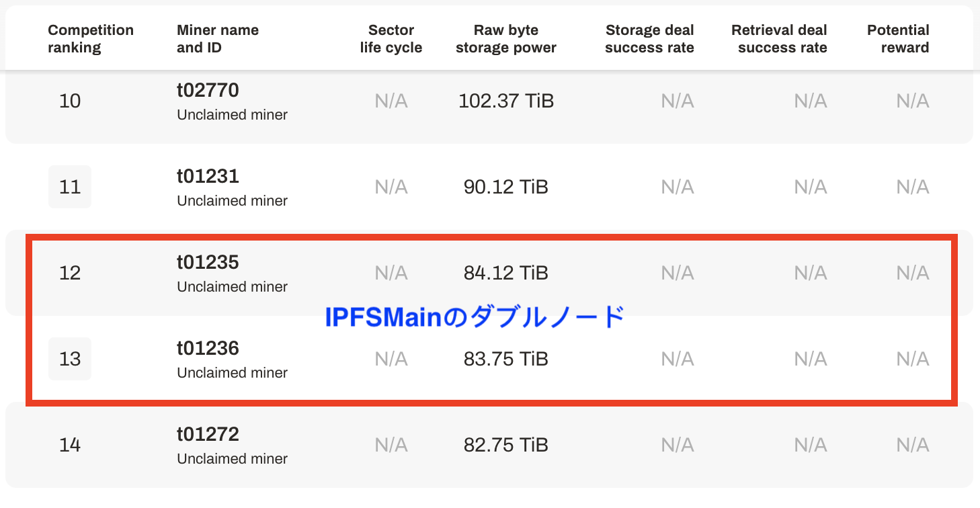
Task: Select the rank 13 badge
Action: coord(70,359)
